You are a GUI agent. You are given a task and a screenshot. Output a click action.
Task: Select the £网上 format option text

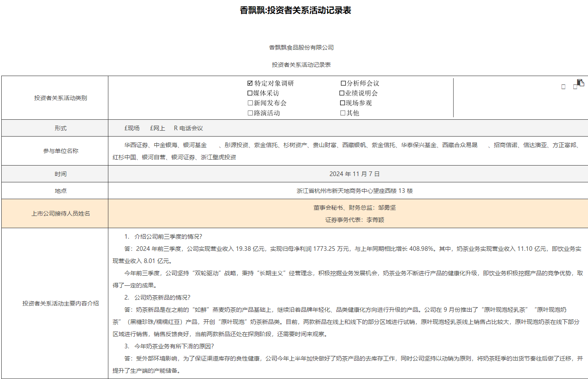(157, 128)
